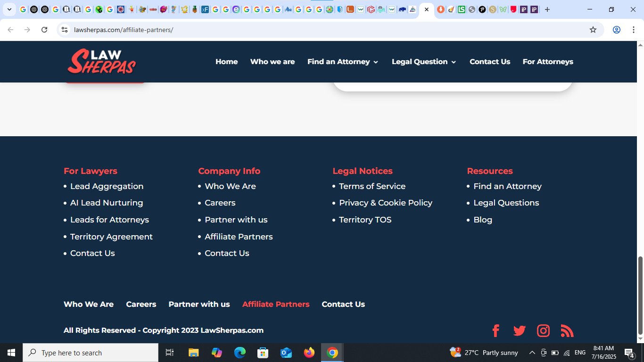Open the weather widget showing 27°C
644x362 pixels.
point(484,353)
